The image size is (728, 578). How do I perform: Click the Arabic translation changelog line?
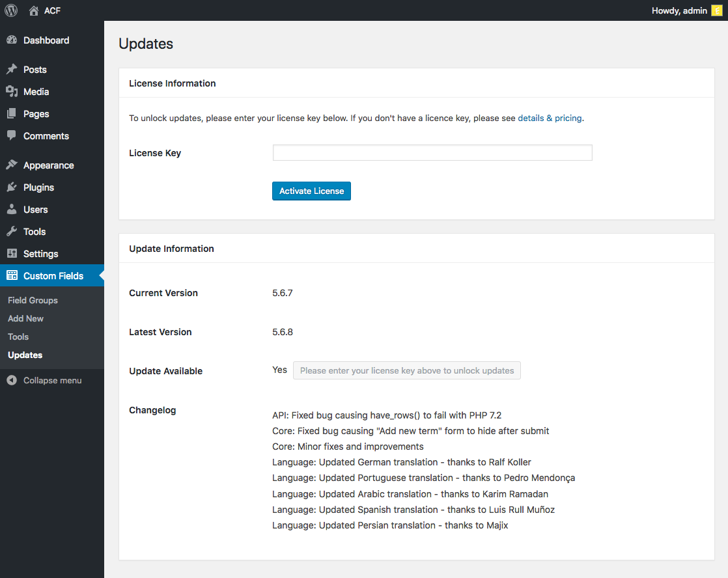(410, 494)
